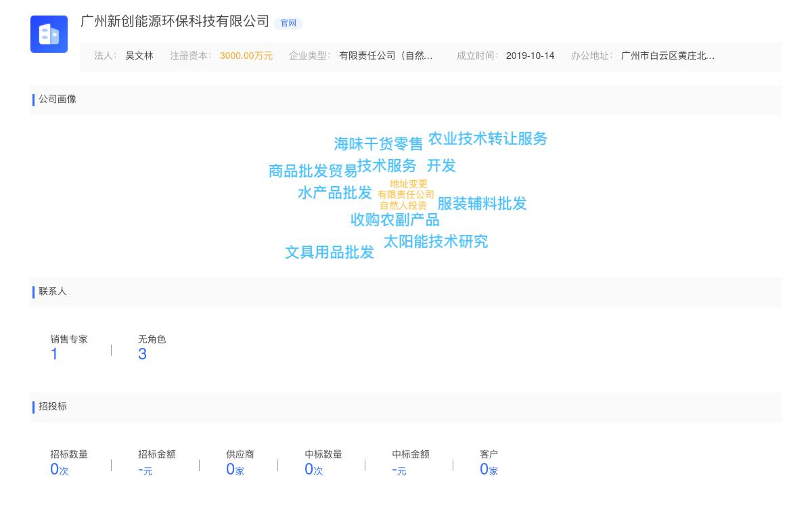Select small orange tag 地址变更

(409, 184)
